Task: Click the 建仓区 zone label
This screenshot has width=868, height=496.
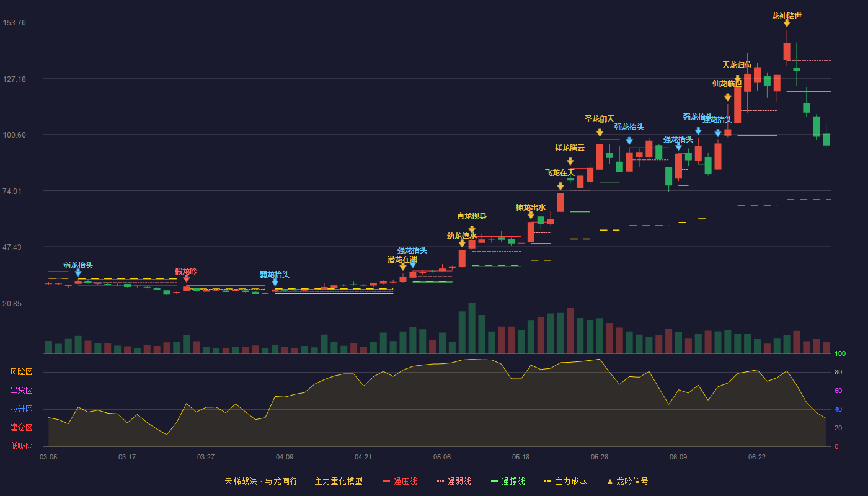Action: 21,428
